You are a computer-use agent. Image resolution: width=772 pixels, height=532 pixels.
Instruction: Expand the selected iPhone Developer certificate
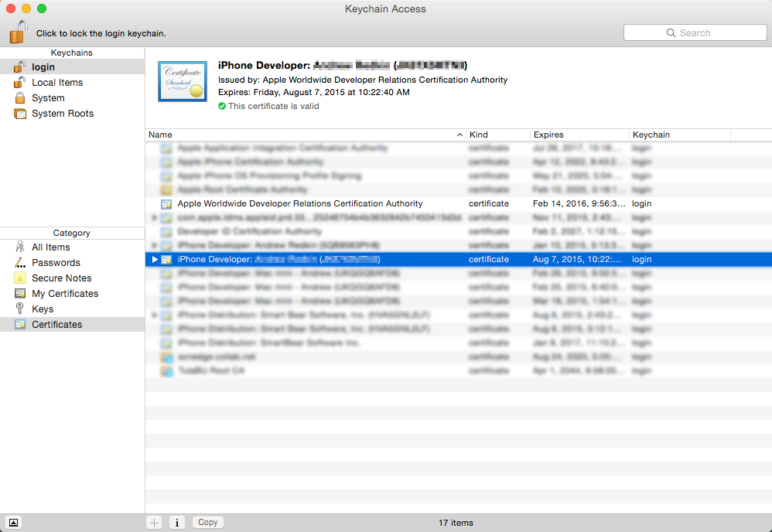(x=155, y=259)
